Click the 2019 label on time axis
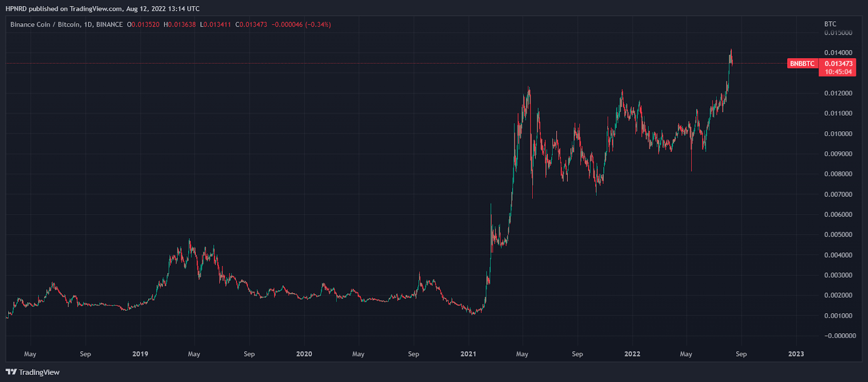The image size is (868, 382). (x=140, y=354)
